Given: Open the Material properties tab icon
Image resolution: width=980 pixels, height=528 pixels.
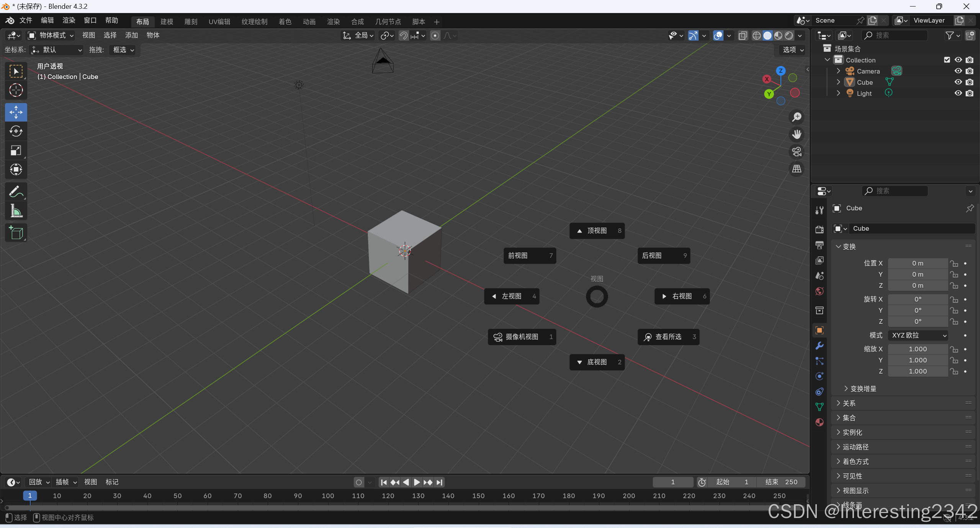Looking at the screenshot, I should click(x=820, y=422).
